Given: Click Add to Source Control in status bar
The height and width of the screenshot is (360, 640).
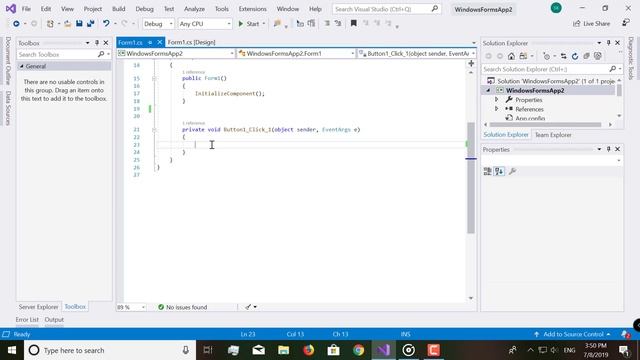Looking at the screenshot, I should click(572, 334).
